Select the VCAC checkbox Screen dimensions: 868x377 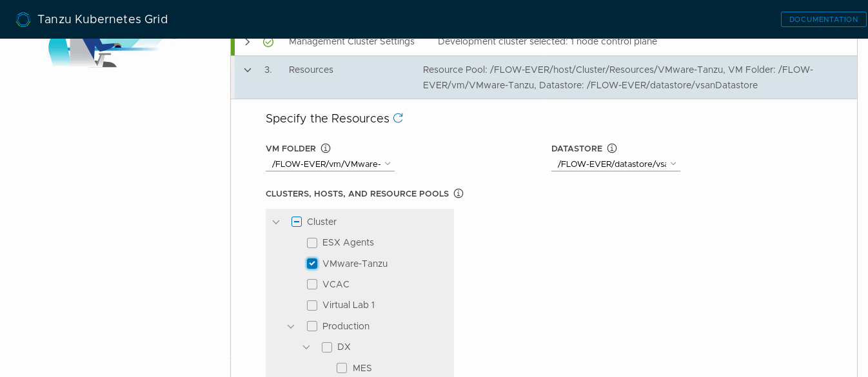[312, 284]
